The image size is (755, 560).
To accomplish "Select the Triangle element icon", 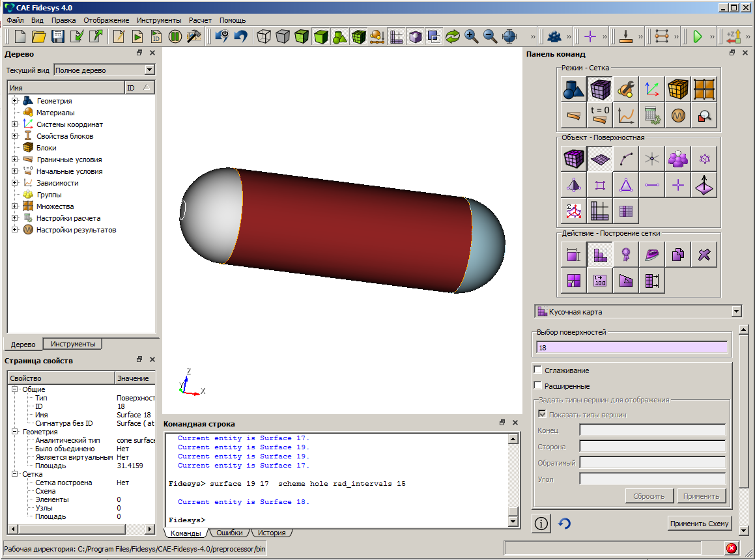I will coord(626,185).
